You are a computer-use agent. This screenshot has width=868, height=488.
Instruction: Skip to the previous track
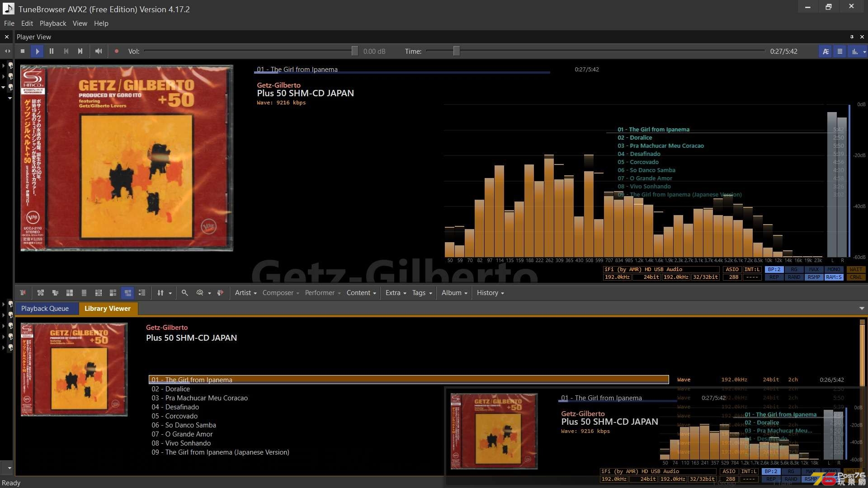[x=66, y=52]
